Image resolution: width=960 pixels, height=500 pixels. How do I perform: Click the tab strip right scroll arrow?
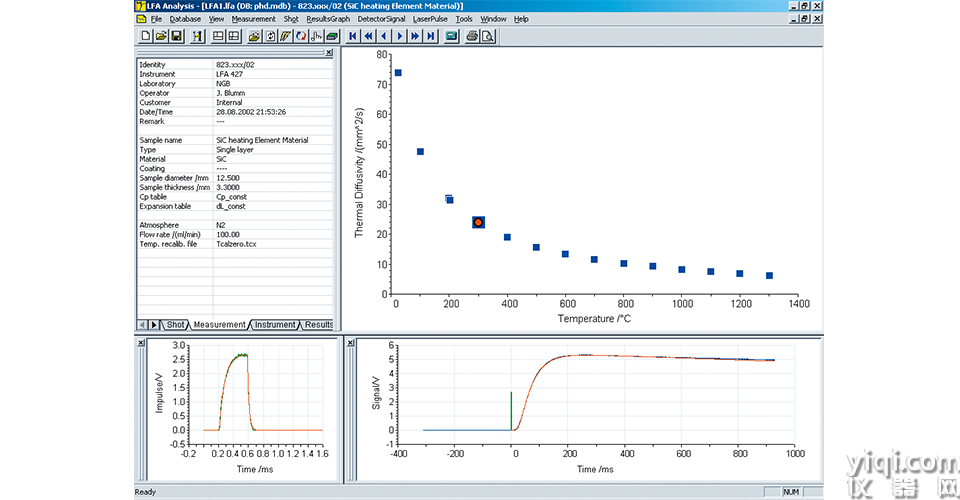coord(154,325)
